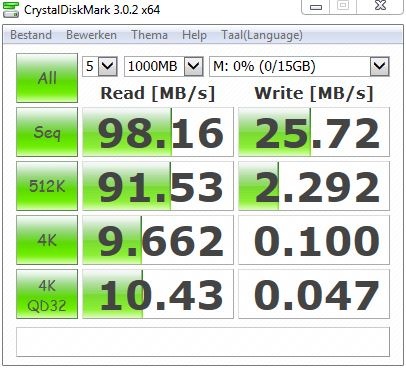This screenshot has height=368, width=406.
Task: Run the 4K QD32 test
Action: point(47,294)
